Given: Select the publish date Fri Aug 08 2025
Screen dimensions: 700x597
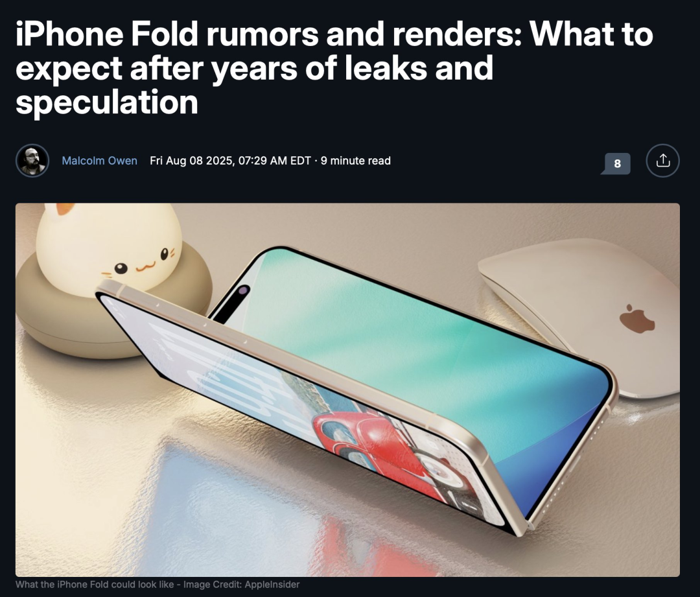Looking at the screenshot, I should click(x=191, y=161).
